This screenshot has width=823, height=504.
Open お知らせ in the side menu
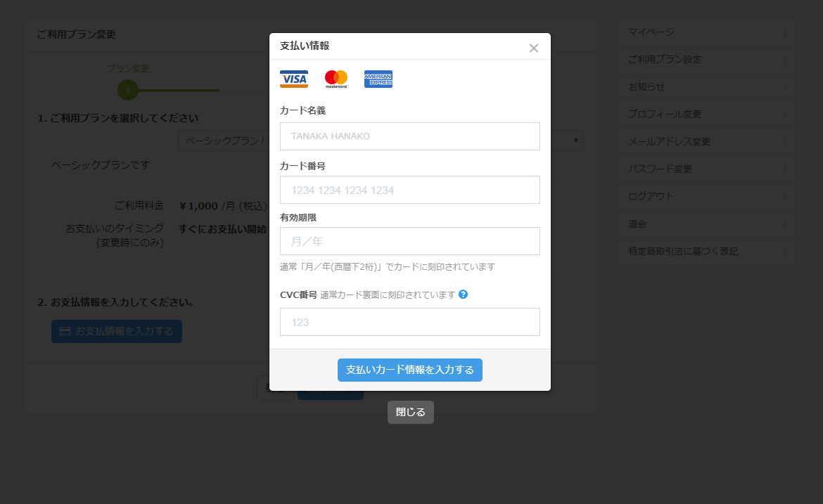[x=707, y=87]
